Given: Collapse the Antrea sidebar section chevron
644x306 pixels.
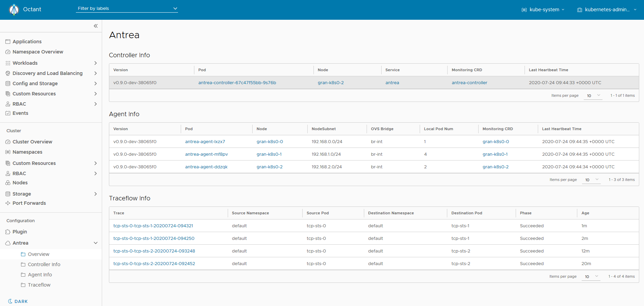Looking at the screenshot, I should (x=96, y=243).
